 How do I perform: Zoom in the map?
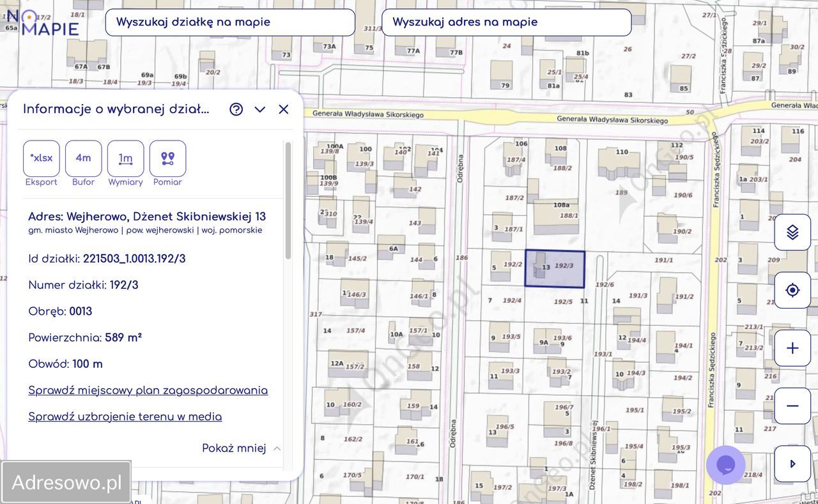point(792,348)
